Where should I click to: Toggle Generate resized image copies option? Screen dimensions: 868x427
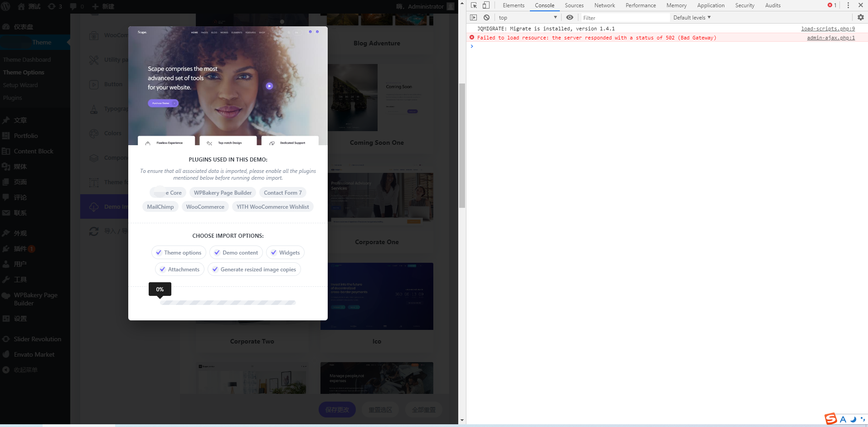pos(215,270)
